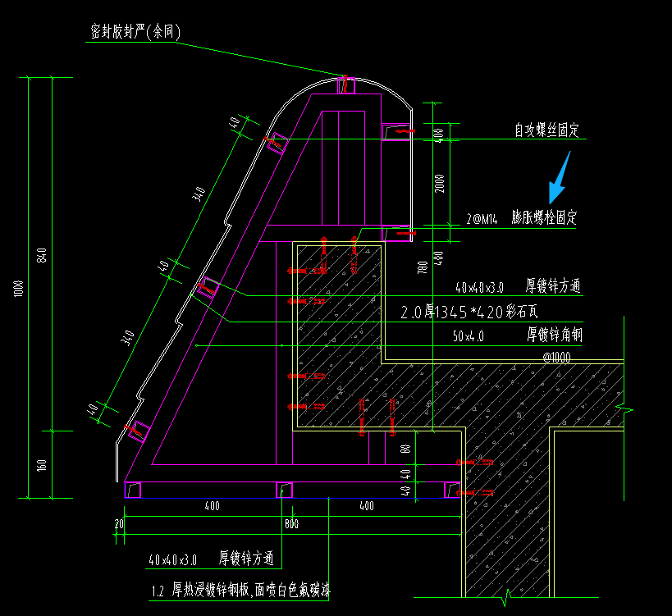Viewport: 672px width, 616px height.
Task: Select the 800 horizontal dimension value
Action: 292,524
